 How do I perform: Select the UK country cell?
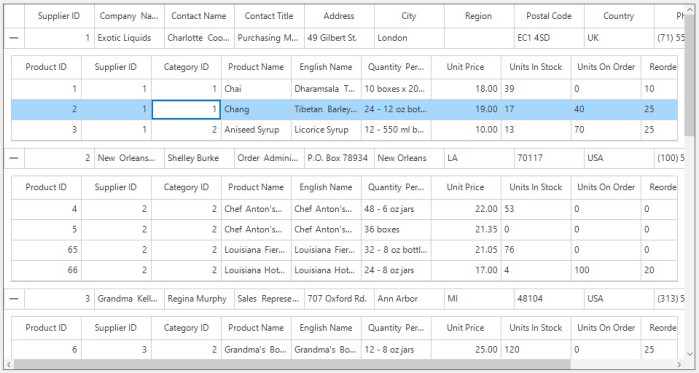pos(619,38)
